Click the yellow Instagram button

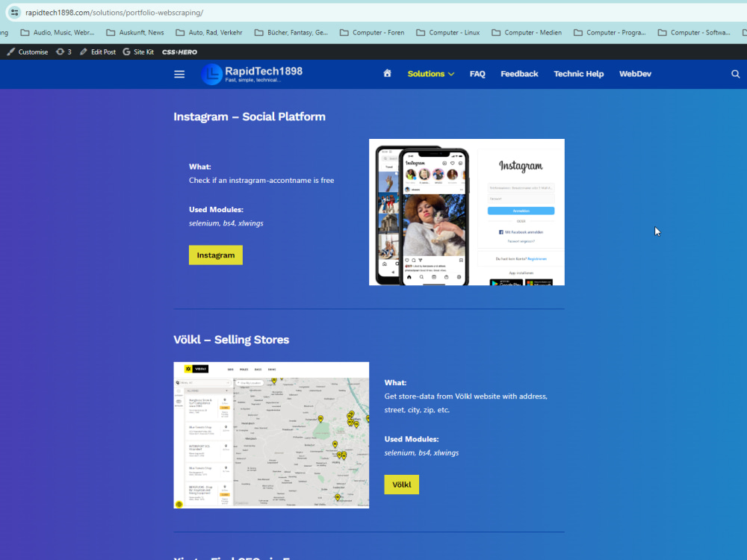(x=216, y=255)
